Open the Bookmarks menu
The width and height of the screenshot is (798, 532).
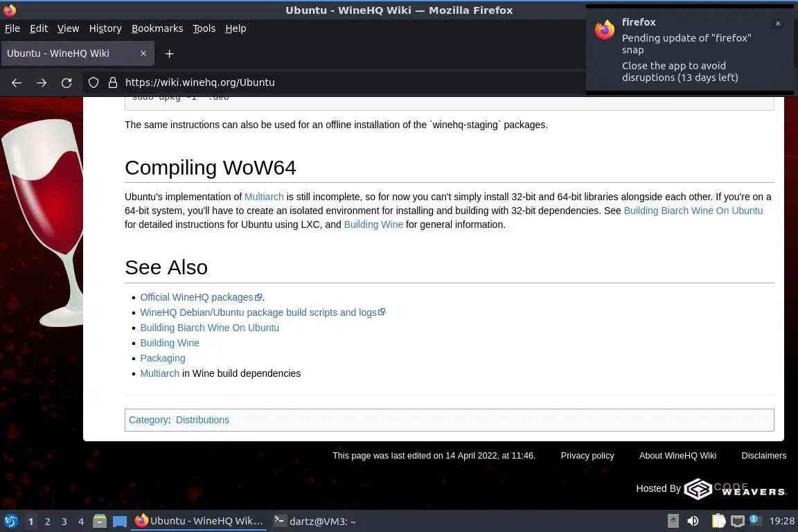(x=157, y=28)
